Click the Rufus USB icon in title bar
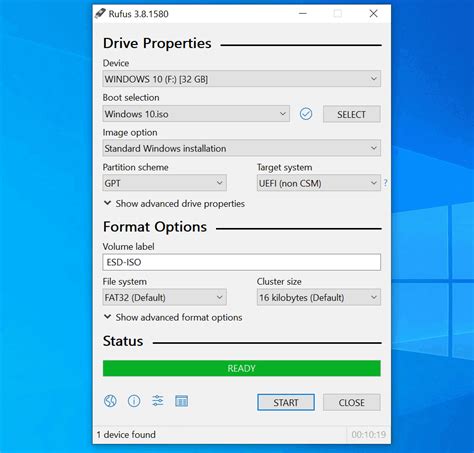Image resolution: width=474 pixels, height=453 pixels. [100, 13]
